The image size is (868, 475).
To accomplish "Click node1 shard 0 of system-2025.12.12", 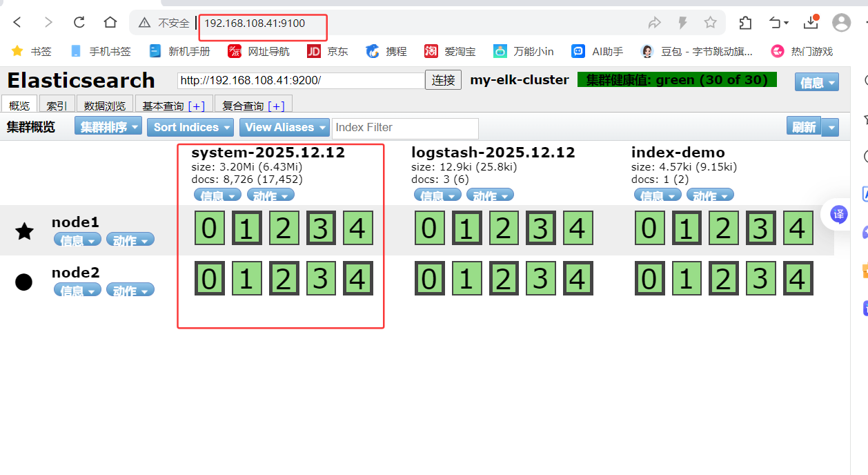I will [x=210, y=228].
